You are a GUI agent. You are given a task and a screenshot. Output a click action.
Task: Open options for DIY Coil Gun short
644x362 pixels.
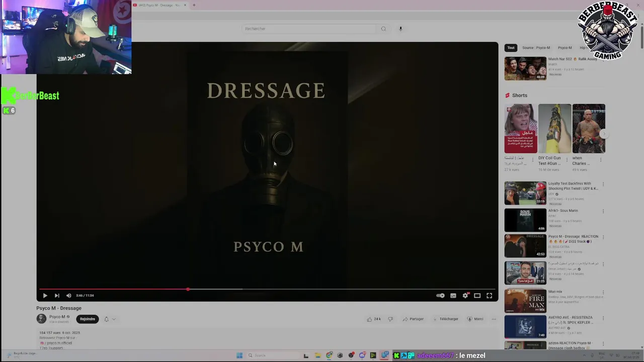[567, 160]
